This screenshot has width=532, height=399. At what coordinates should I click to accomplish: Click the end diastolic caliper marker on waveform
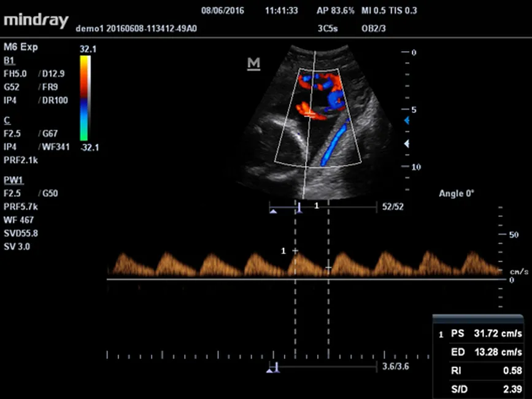click(328, 268)
